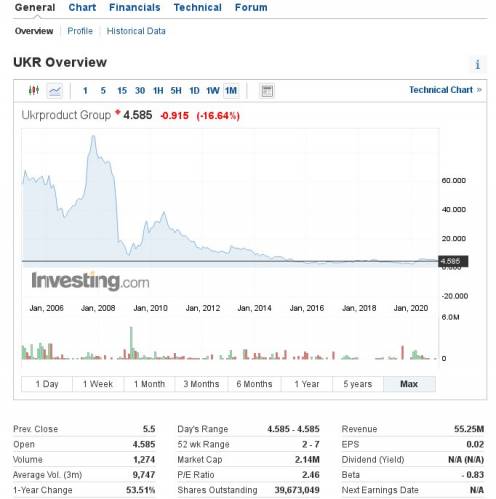This screenshot has height=499, width=496.
Task: Click the Beta value -0.83
Action: click(473, 475)
